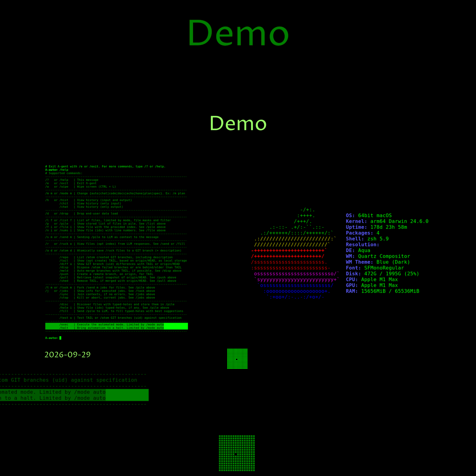Click the 'DE: Aqua' line
Image resolution: width=476 pixels, height=476 pixels.
click(358, 250)
